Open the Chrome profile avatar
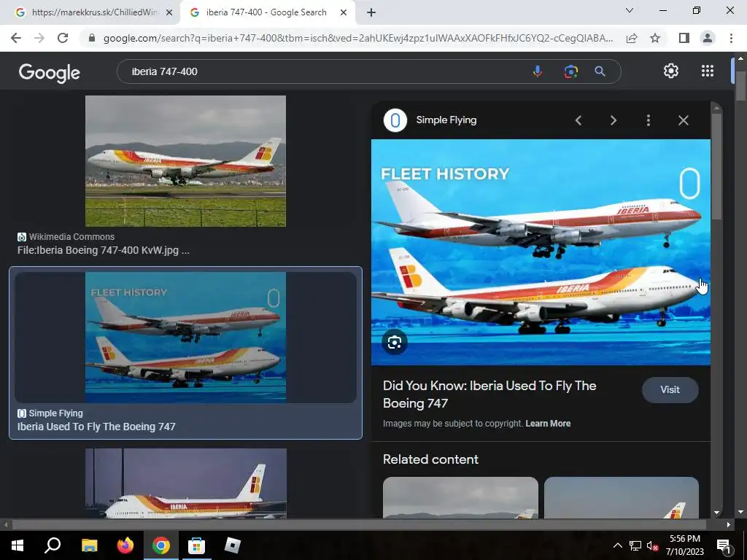Screen dimensions: 747x560 (708, 38)
